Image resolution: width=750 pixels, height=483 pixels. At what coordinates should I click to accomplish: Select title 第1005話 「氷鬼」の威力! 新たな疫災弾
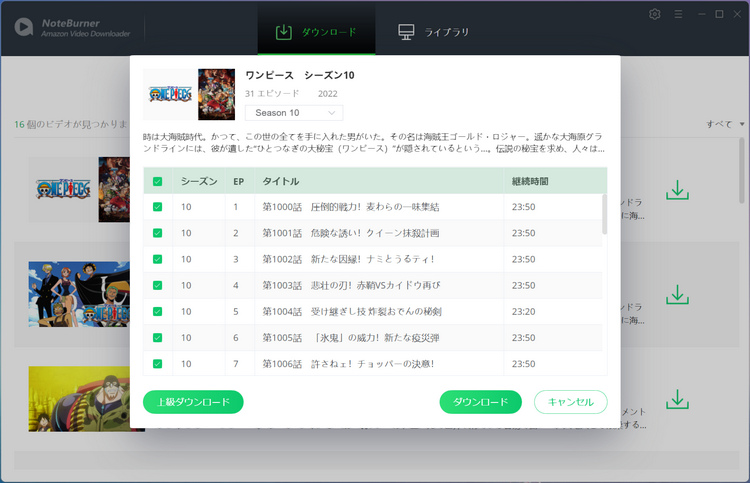click(x=351, y=338)
